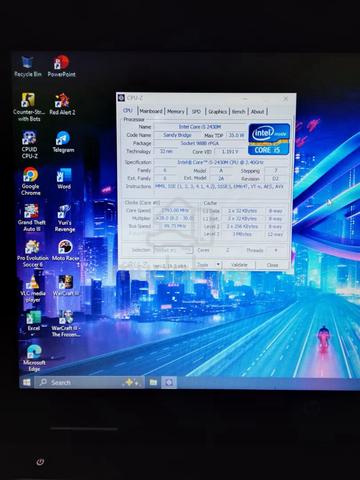Image resolution: width=360 pixels, height=480 pixels.
Task: Open Google Chrome desktop shortcut
Action: click(30, 181)
